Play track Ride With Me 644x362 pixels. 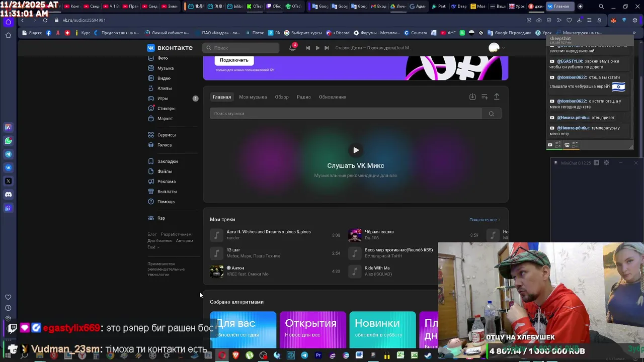click(355, 271)
